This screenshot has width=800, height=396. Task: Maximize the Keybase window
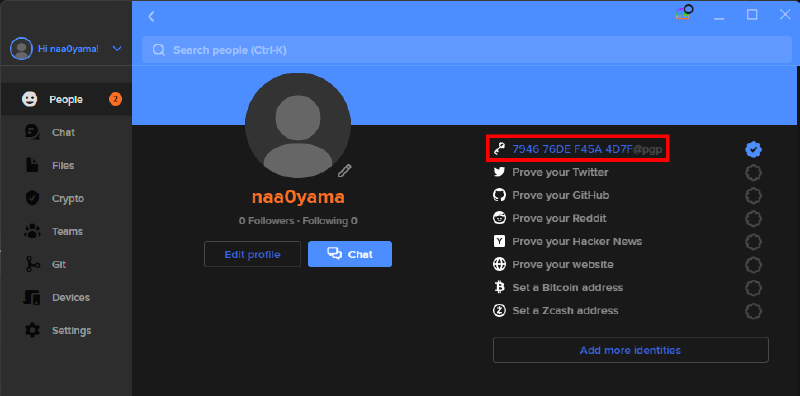[752, 15]
